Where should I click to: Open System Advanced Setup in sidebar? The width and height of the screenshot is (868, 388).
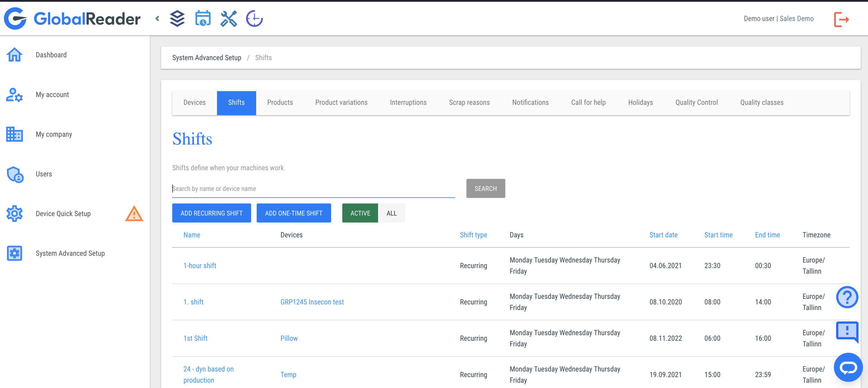70,253
